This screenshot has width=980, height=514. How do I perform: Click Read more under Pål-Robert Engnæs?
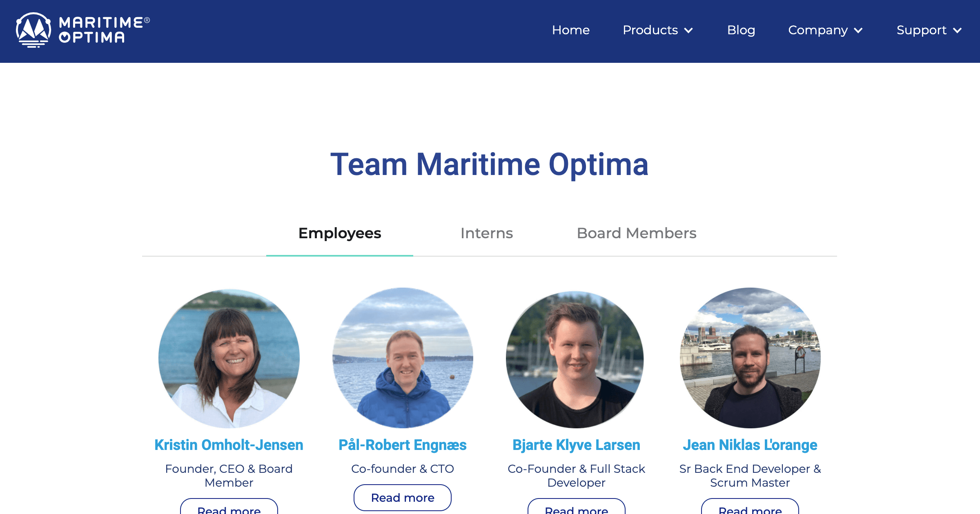[x=402, y=497]
